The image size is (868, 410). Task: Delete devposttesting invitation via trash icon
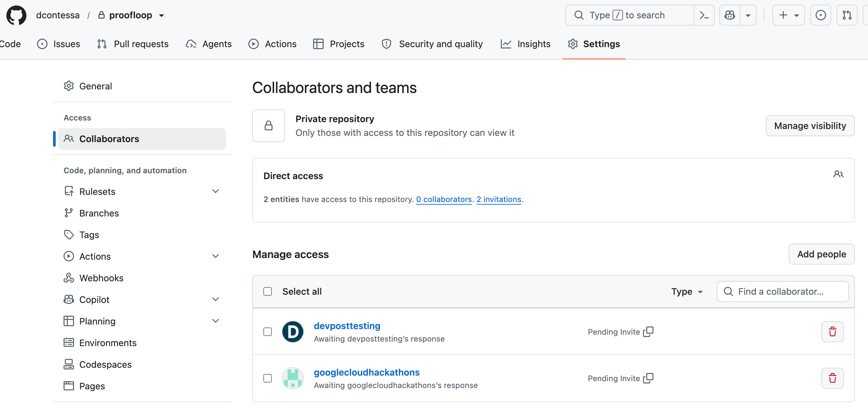click(x=832, y=332)
